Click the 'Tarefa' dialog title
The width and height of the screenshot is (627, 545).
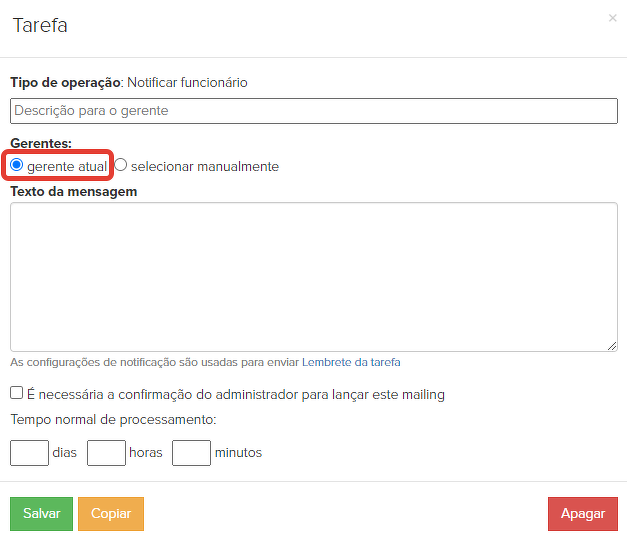pos(40,26)
